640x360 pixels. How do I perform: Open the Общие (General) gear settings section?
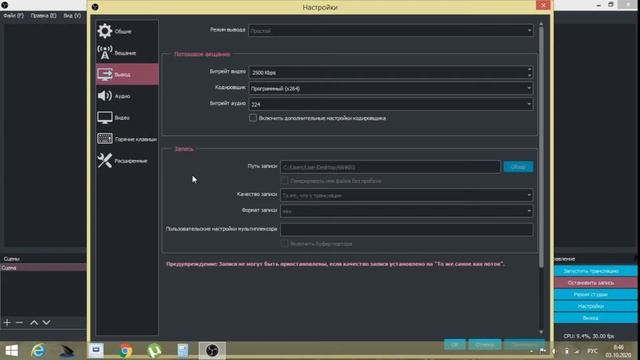[x=127, y=31]
